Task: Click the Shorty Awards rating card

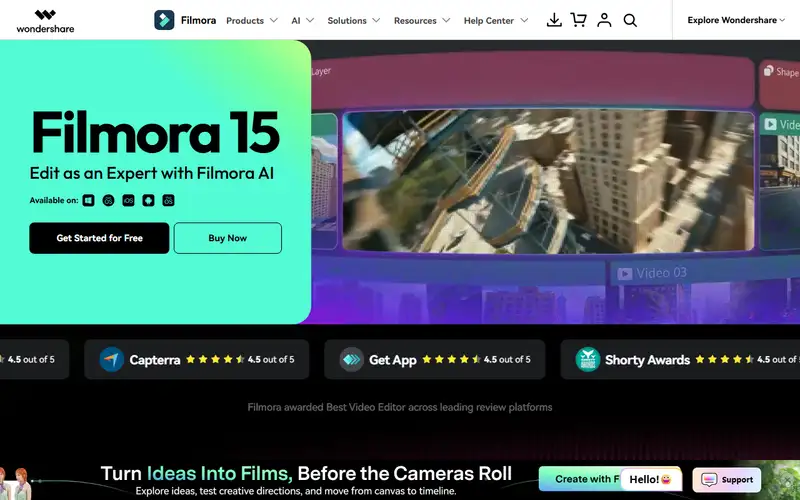Action: pos(680,359)
